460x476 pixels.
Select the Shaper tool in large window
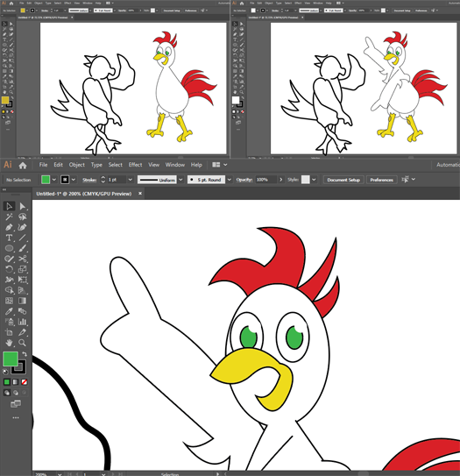coord(9,259)
